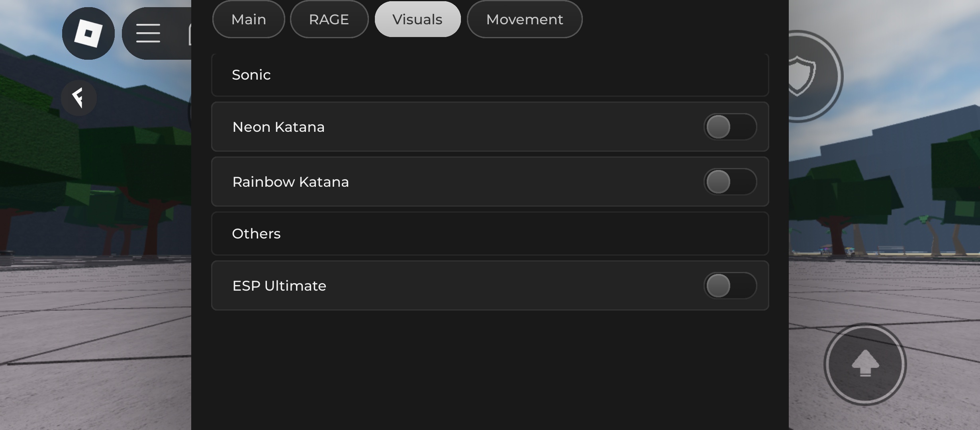
Task: Tap the back arrow script icon
Action: pos(79,98)
